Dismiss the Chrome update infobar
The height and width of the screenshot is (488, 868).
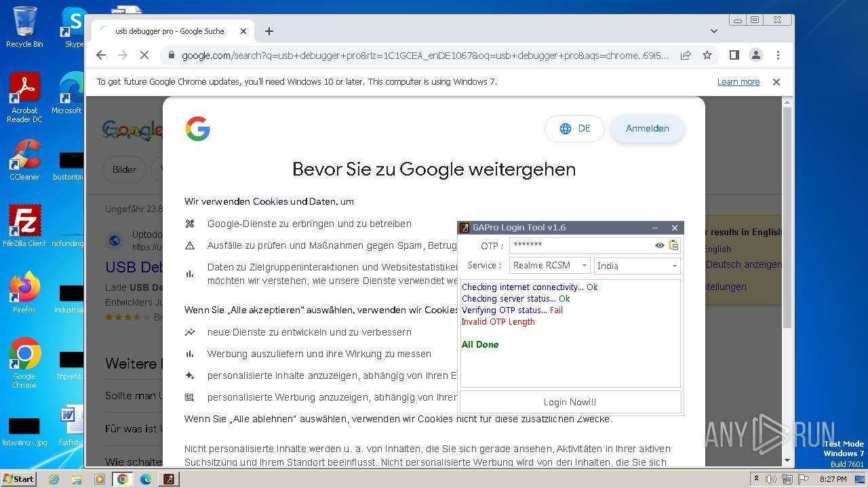click(776, 82)
